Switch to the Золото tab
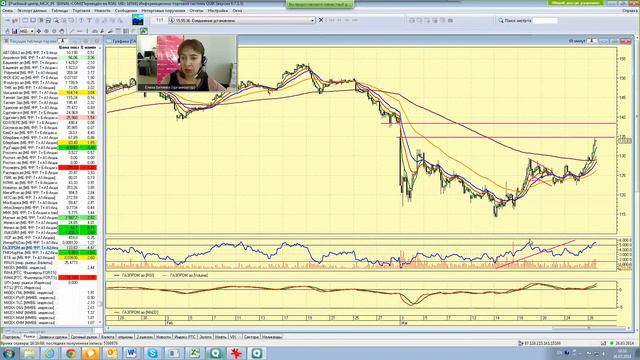Image resolution: width=640 pixels, height=360 pixels. [206, 337]
